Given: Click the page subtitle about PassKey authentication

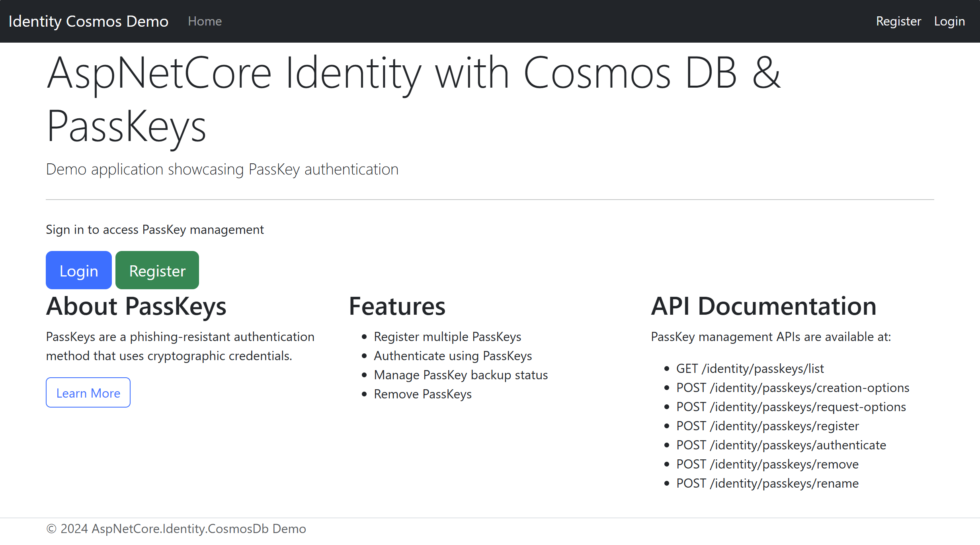Looking at the screenshot, I should (x=222, y=169).
